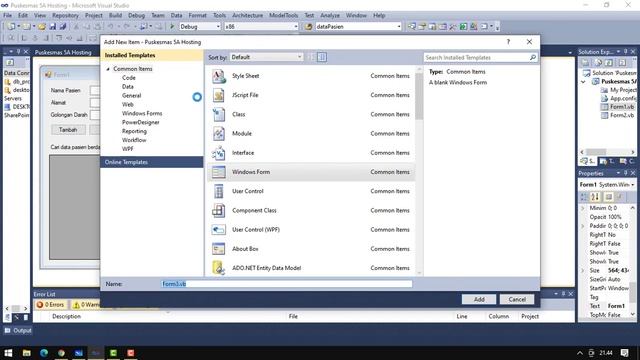Switch template list to small icons view

pyautogui.click(x=311, y=57)
